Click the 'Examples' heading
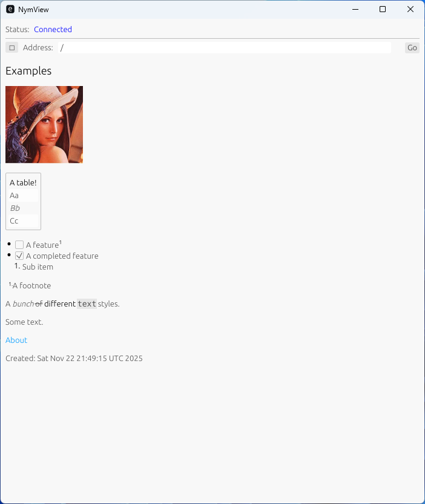The width and height of the screenshot is (425, 504). [28, 71]
